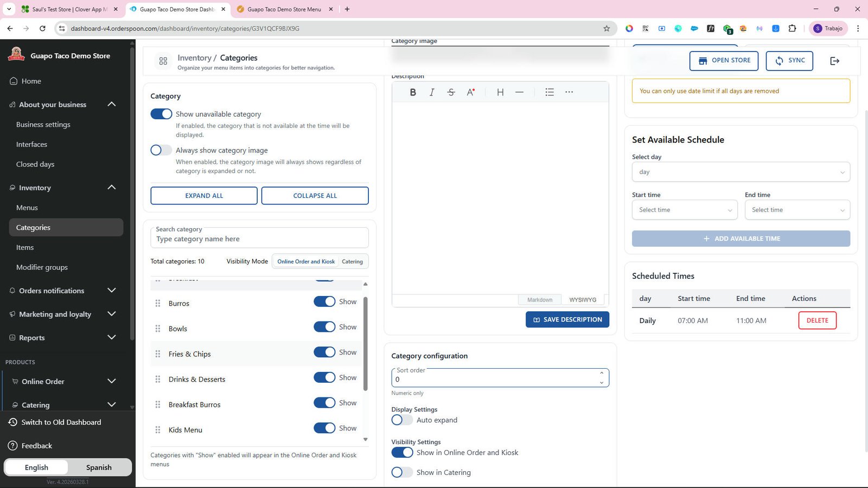The width and height of the screenshot is (868, 488).
Task: Open the End time dropdown
Action: pyautogui.click(x=797, y=210)
